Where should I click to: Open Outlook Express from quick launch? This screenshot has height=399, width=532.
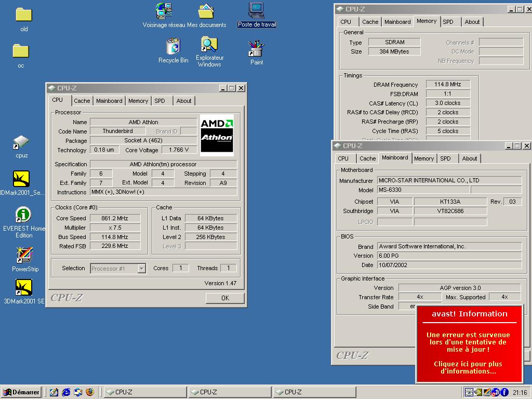(78, 392)
